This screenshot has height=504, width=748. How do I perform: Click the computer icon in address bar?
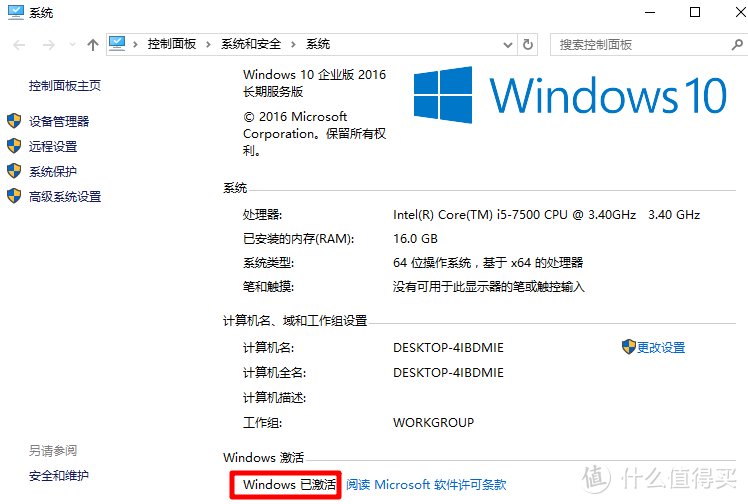pos(117,44)
